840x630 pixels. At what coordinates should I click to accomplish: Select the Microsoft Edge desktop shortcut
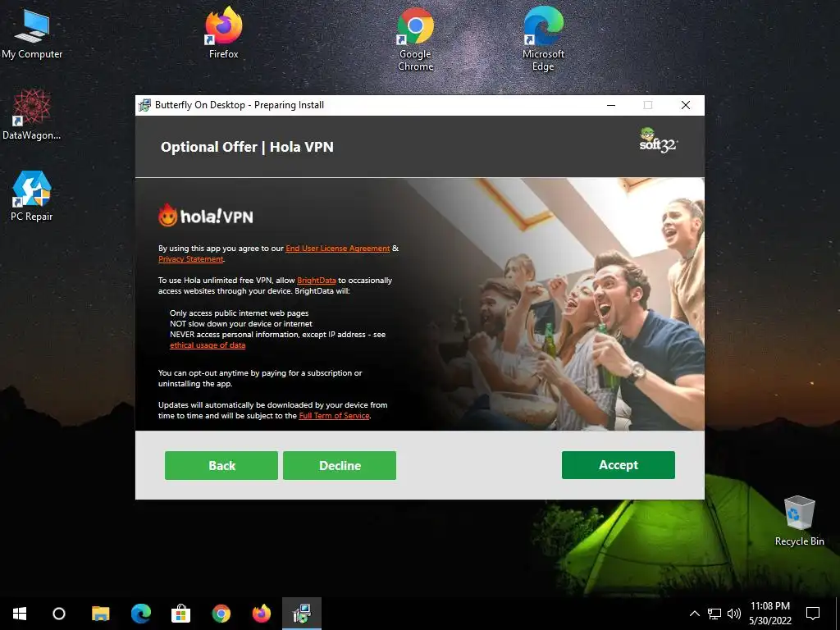click(543, 39)
